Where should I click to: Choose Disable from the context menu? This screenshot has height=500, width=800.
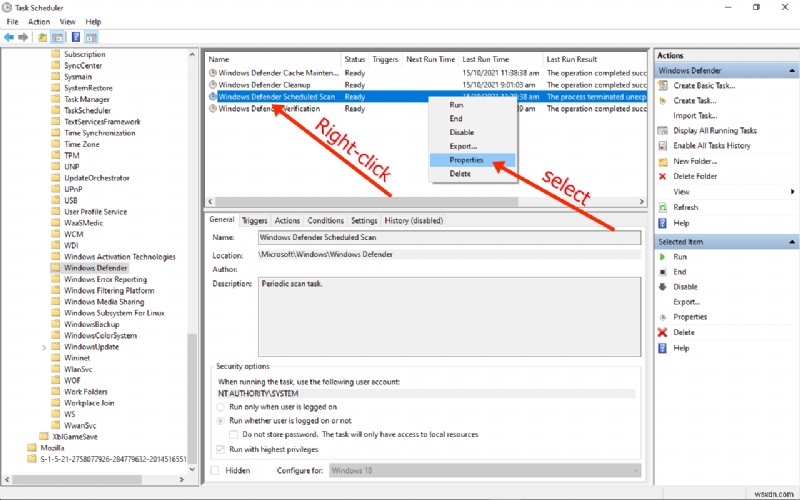(472, 132)
